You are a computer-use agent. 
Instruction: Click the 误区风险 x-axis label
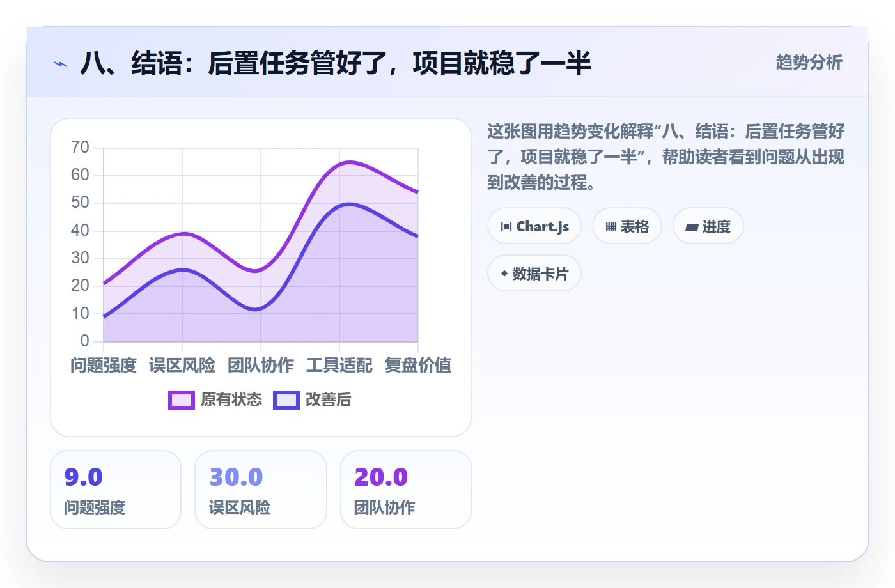(182, 366)
